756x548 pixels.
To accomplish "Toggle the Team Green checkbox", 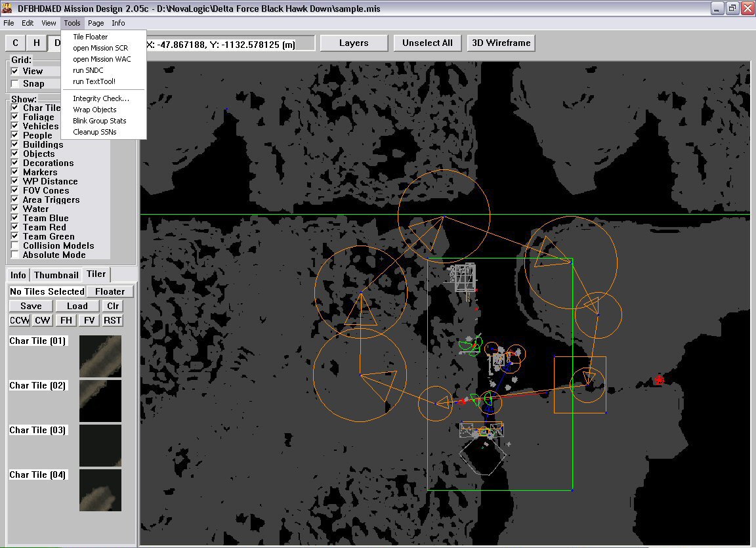I will point(15,236).
